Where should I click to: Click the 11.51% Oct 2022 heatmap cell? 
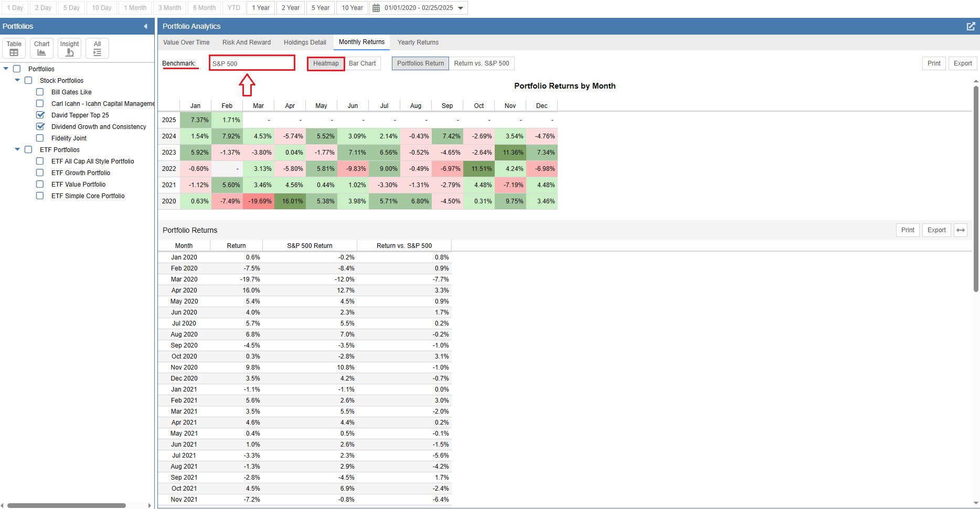pyautogui.click(x=479, y=169)
